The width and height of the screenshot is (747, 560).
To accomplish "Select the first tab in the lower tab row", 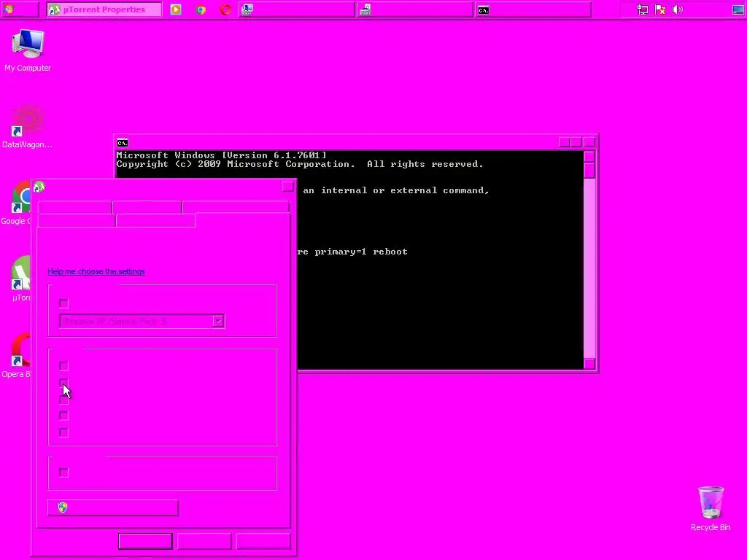I will (76, 220).
